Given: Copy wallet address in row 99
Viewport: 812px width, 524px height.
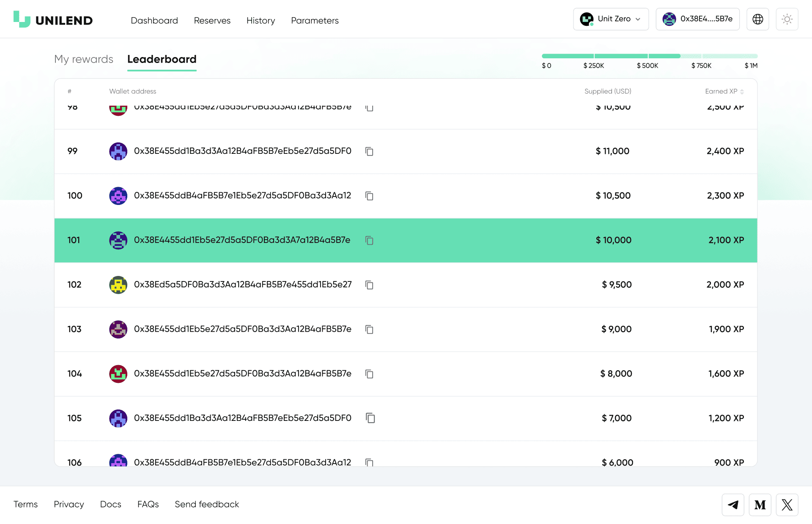Looking at the screenshot, I should pyautogui.click(x=369, y=151).
